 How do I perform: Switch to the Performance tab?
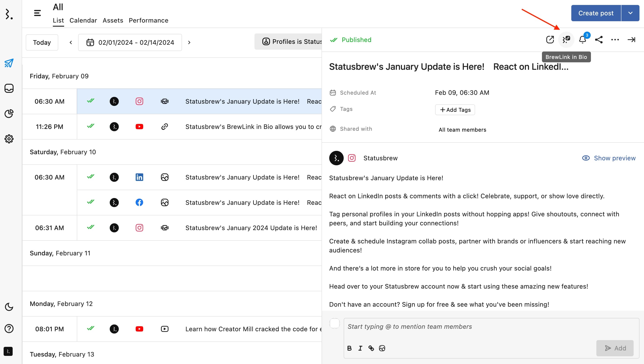pyautogui.click(x=149, y=21)
